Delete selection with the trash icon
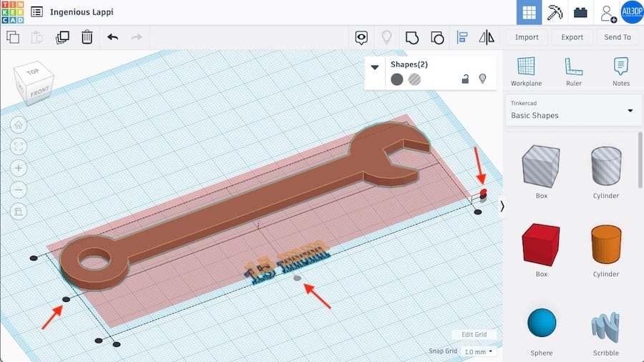Image resolution: width=644 pixels, height=362 pixels. click(x=87, y=37)
